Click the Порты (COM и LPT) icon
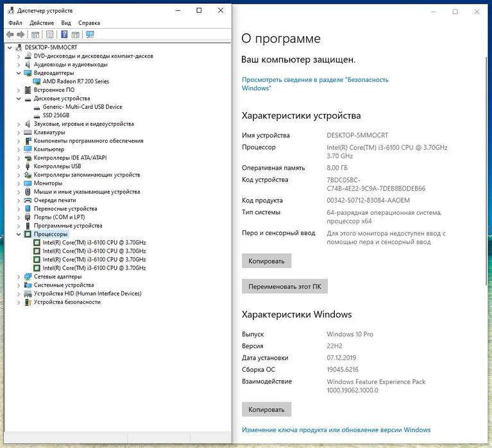The image size is (492, 448). coord(28,217)
